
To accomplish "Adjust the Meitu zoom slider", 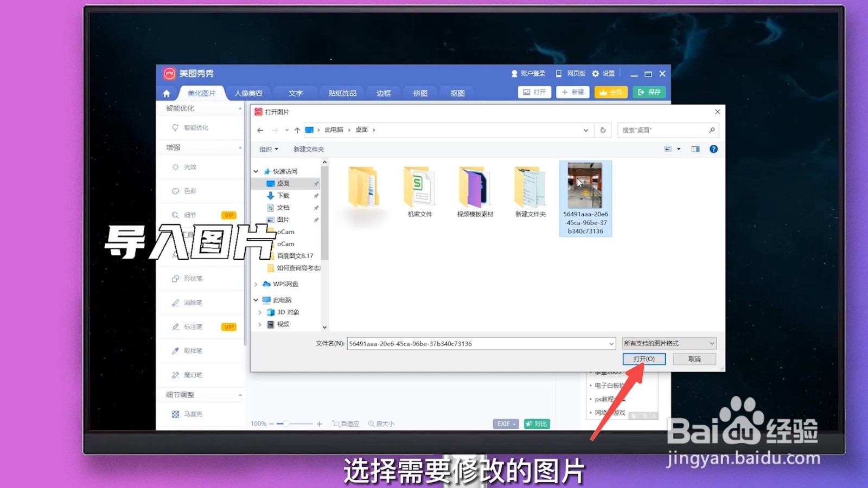I will tap(286, 424).
